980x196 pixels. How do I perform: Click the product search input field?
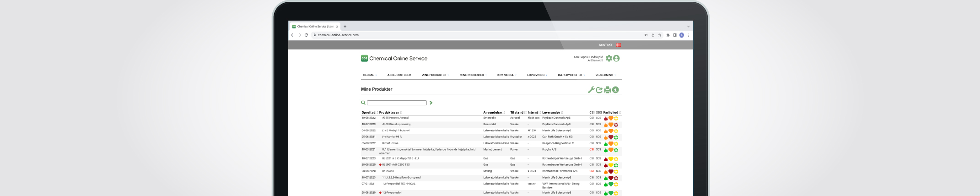click(x=397, y=103)
